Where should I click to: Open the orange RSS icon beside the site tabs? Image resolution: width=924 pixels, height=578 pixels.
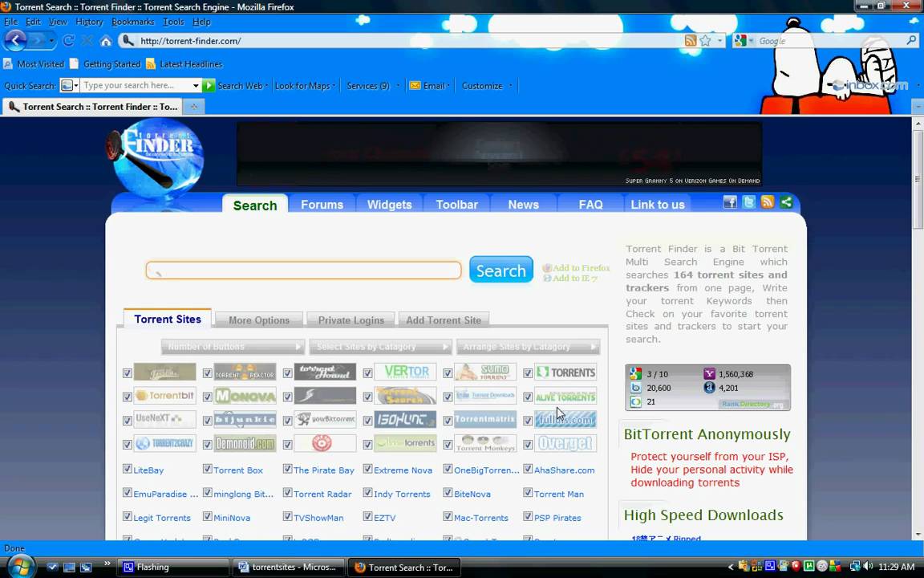(x=768, y=202)
